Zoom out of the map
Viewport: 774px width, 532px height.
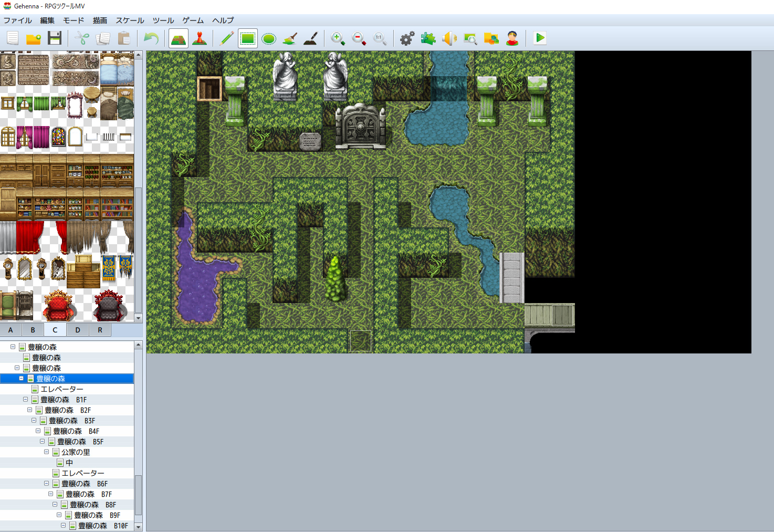coord(359,38)
